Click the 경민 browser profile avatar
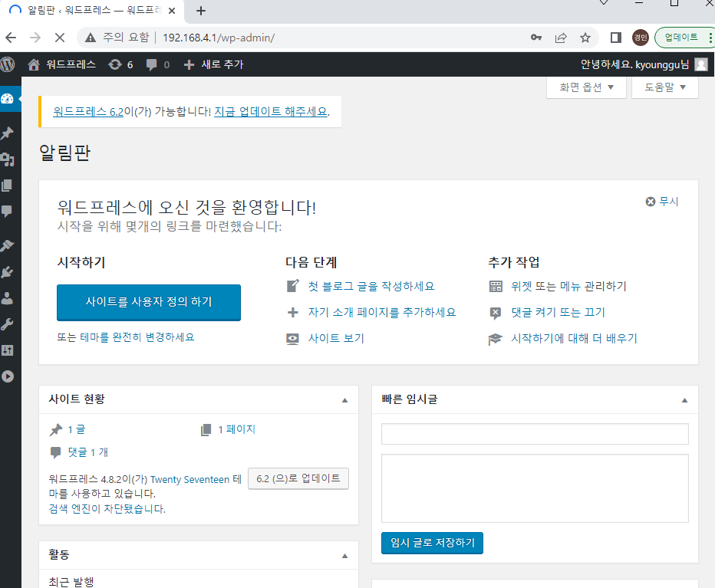715x588 pixels. click(x=641, y=38)
